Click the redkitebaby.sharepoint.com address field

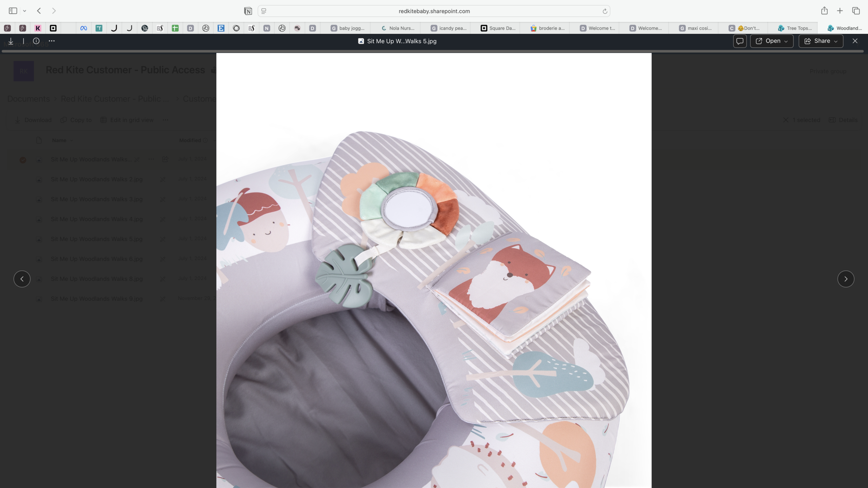(434, 11)
